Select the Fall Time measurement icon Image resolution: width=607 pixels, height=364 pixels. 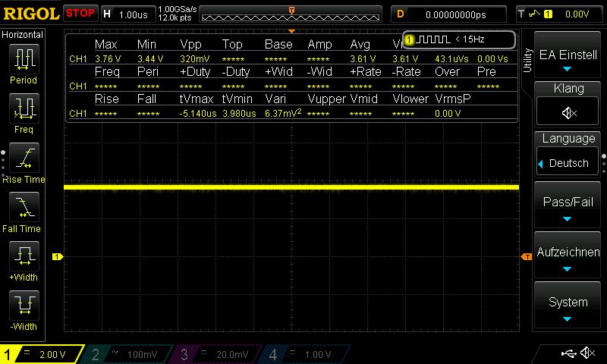[24, 206]
